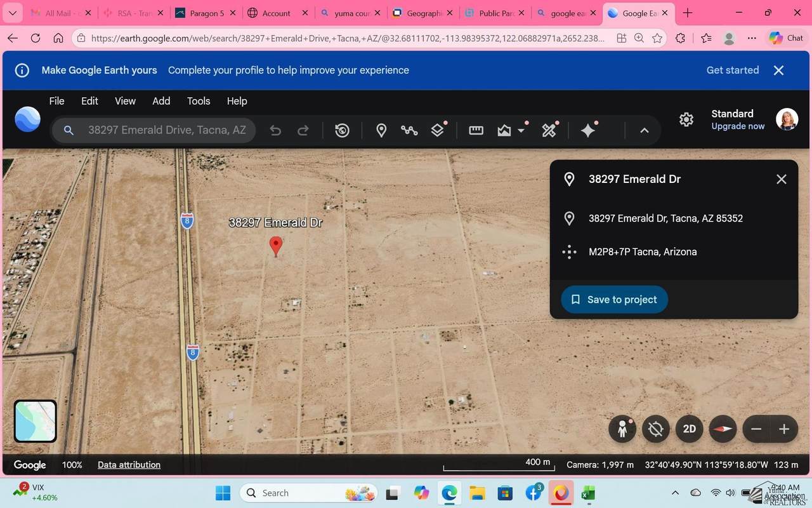The image size is (812, 508).
Task: Click the Google Earth logo icon
Action: (28, 119)
